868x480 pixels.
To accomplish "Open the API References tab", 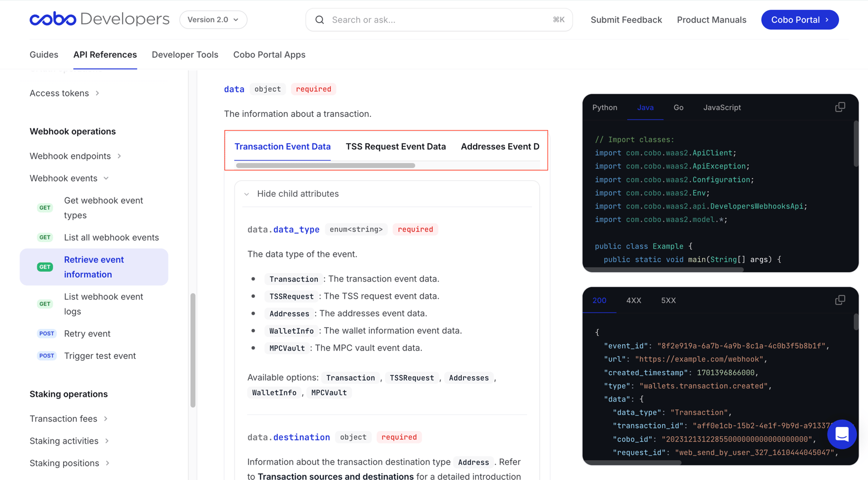I will coord(105,55).
